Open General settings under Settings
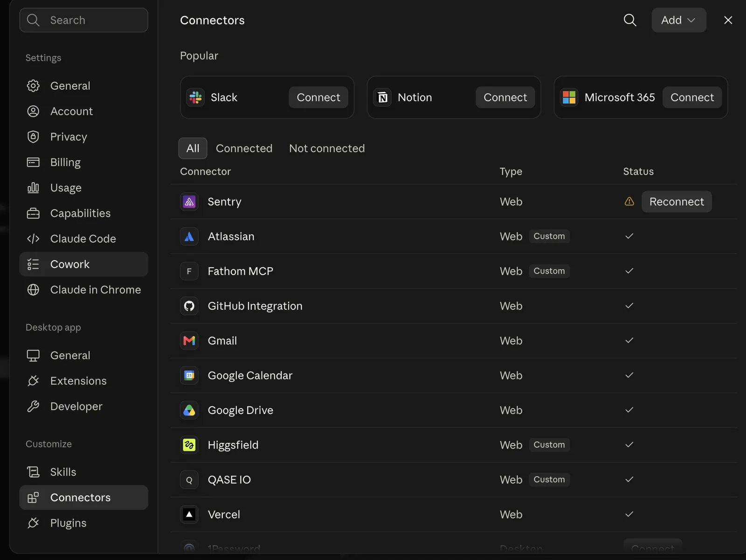The width and height of the screenshot is (746, 560). (84, 86)
